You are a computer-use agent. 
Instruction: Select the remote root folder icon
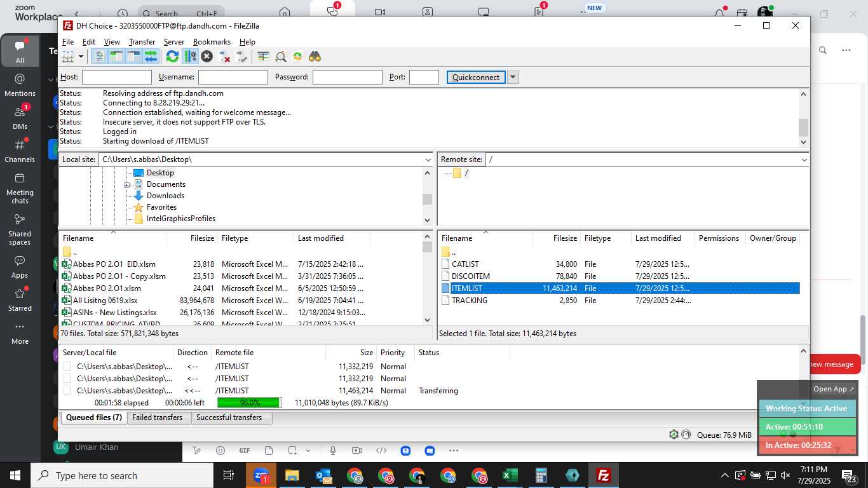[457, 173]
